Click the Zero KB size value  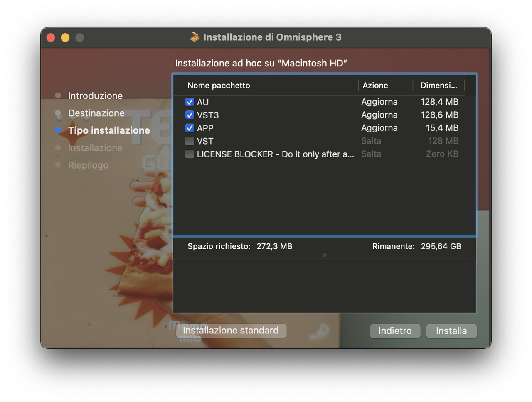coord(442,154)
